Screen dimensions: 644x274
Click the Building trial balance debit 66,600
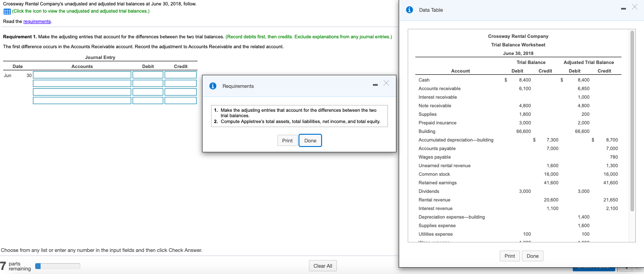pos(524,131)
